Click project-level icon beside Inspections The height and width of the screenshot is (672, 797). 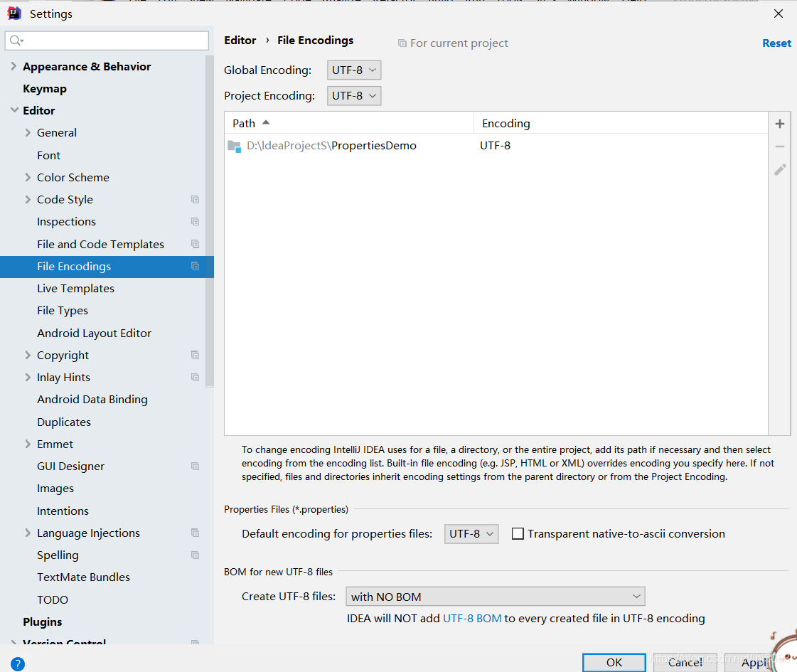point(196,222)
